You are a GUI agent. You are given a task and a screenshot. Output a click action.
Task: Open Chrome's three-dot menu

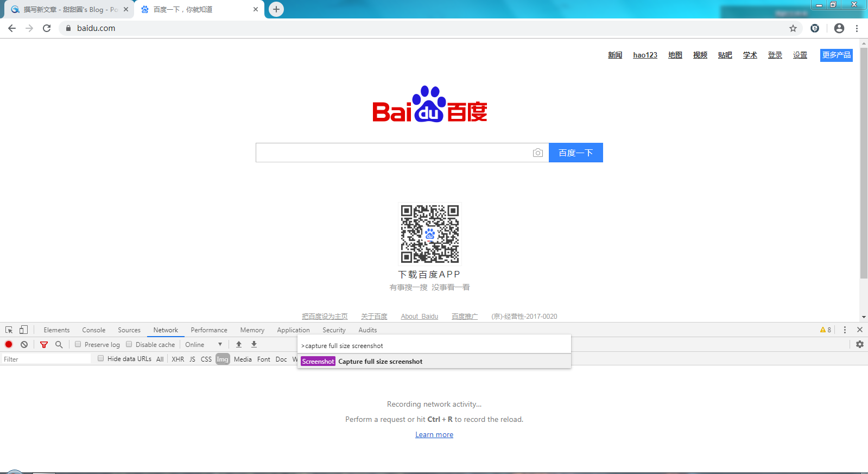[x=857, y=28]
